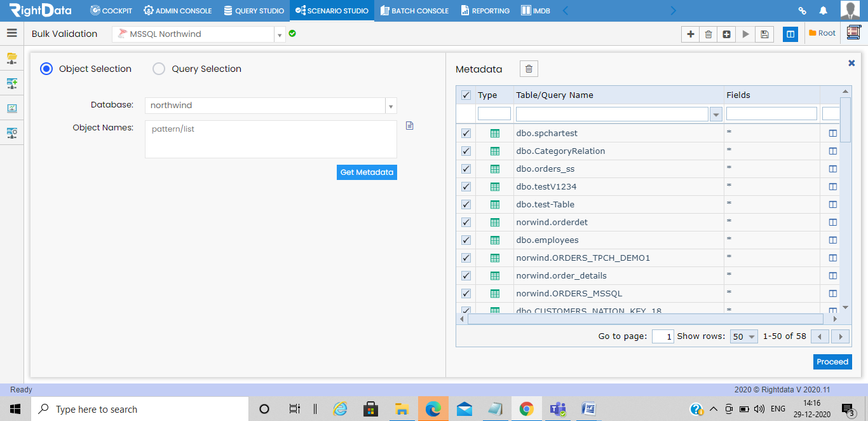The height and width of the screenshot is (421, 868).
Task: Click the Proceed button
Action: [x=832, y=362]
